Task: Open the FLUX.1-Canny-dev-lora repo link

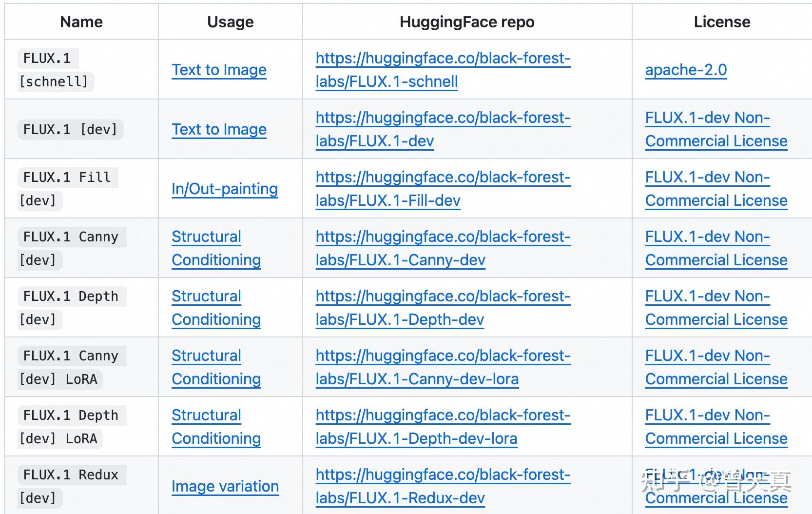Action: click(443, 356)
